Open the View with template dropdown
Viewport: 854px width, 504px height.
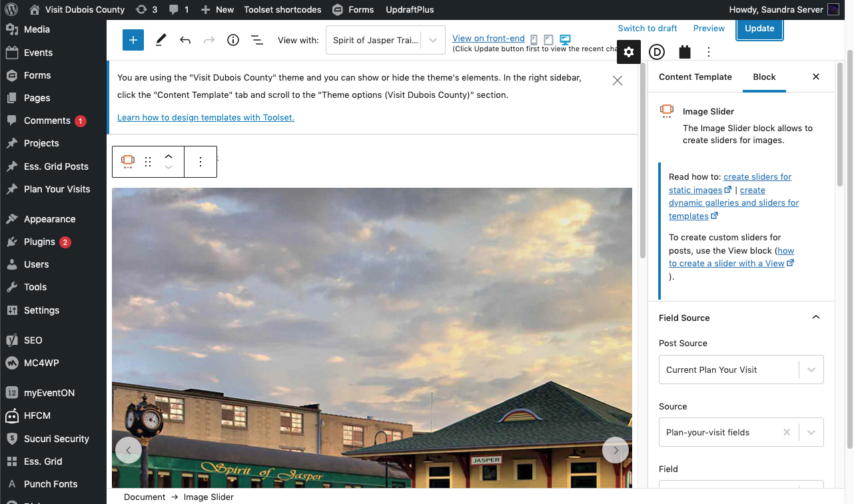385,40
